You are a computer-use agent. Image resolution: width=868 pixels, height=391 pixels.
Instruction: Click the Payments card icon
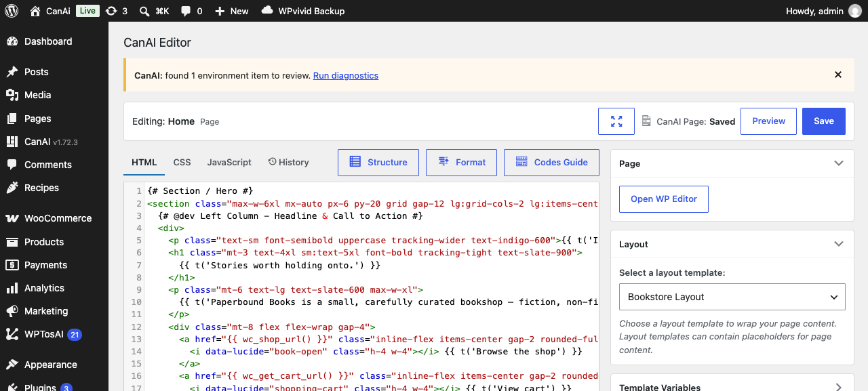click(x=12, y=265)
